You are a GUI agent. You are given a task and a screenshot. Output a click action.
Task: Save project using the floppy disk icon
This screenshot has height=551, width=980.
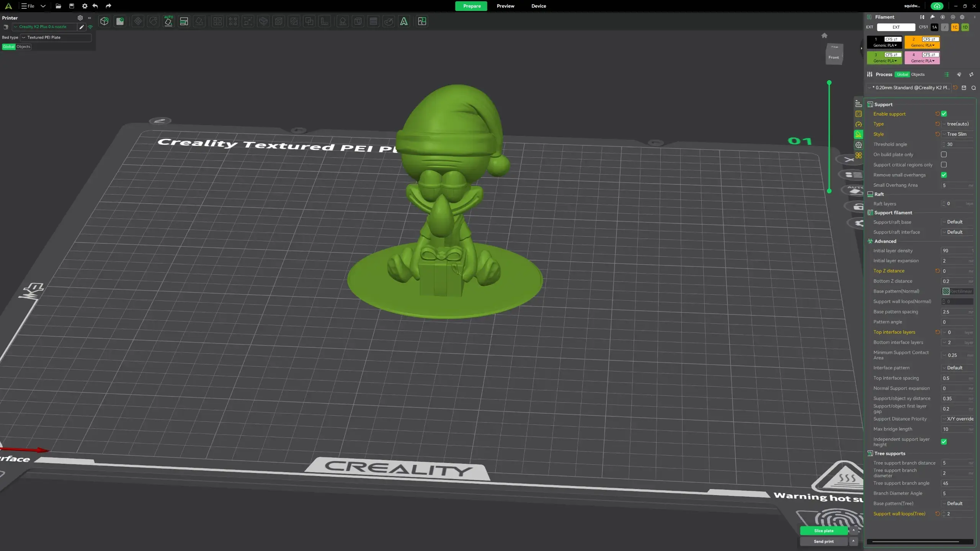click(x=72, y=6)
